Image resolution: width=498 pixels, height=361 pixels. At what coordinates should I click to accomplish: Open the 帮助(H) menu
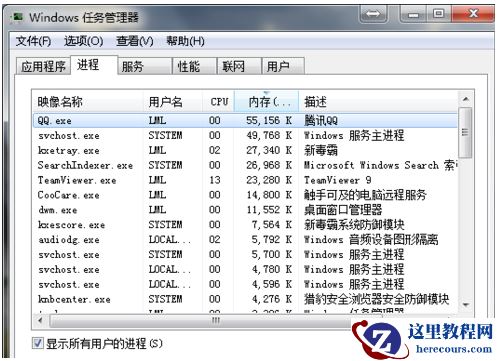[x=185, y=41]
